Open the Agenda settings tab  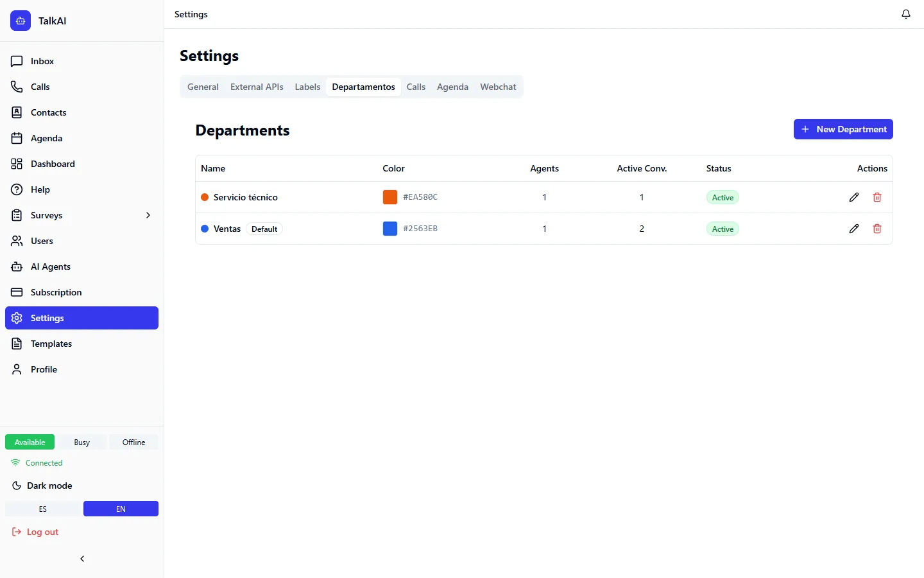[452, 87]
